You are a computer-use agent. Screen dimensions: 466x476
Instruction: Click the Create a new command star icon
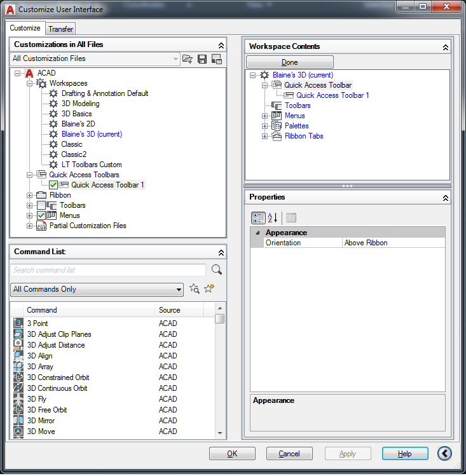click(x=209, y=289)
